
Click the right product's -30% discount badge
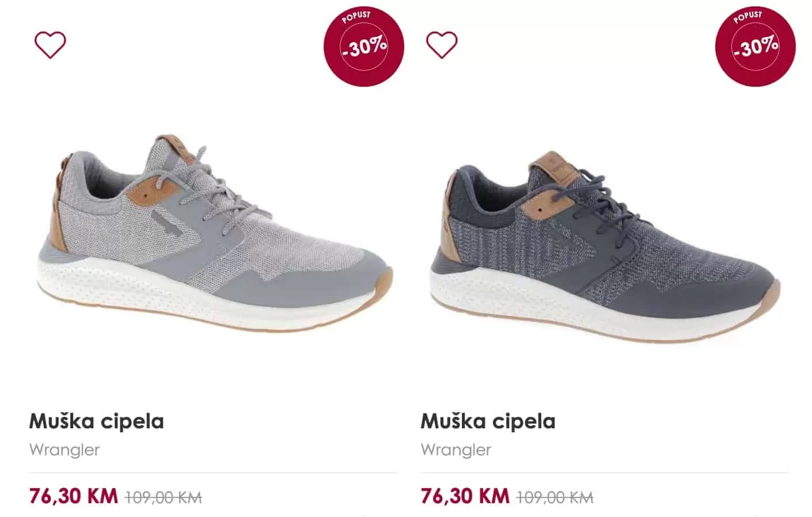tap(756, 46)
